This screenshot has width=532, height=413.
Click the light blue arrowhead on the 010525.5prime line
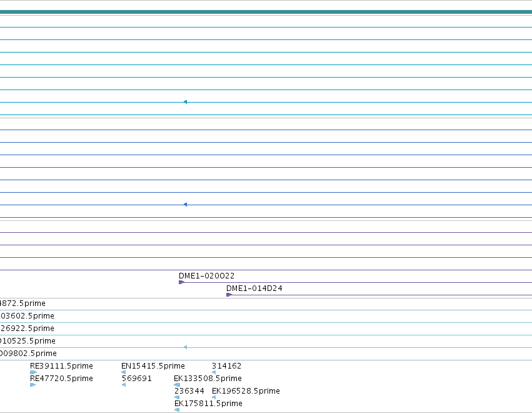coord(185,347)
